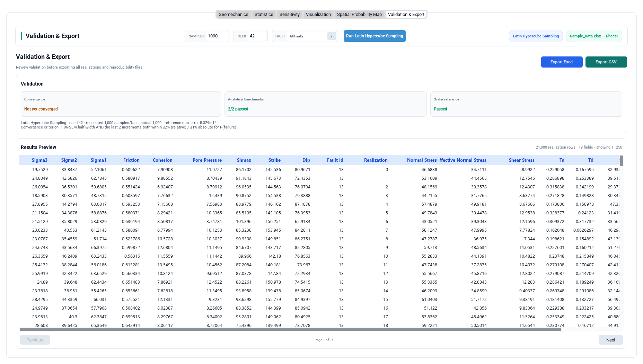643x364 pixels.
Task: Click the Ts column header
Action: click(562, 160)
